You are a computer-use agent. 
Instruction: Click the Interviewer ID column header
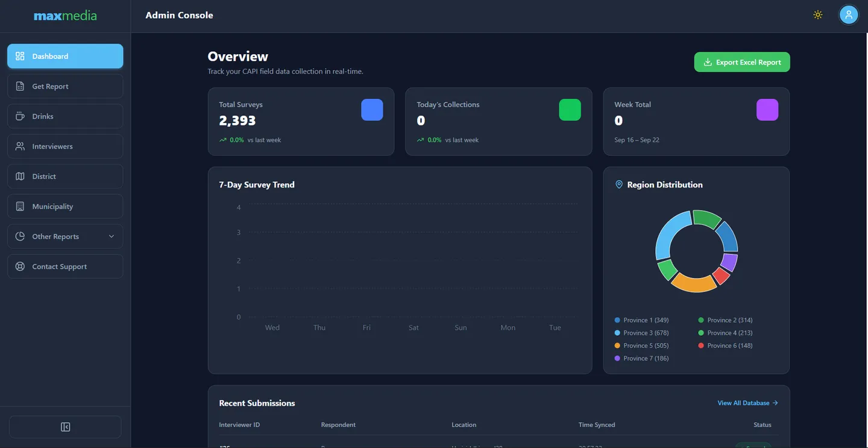pyautogui.click(x=239, y=425)
